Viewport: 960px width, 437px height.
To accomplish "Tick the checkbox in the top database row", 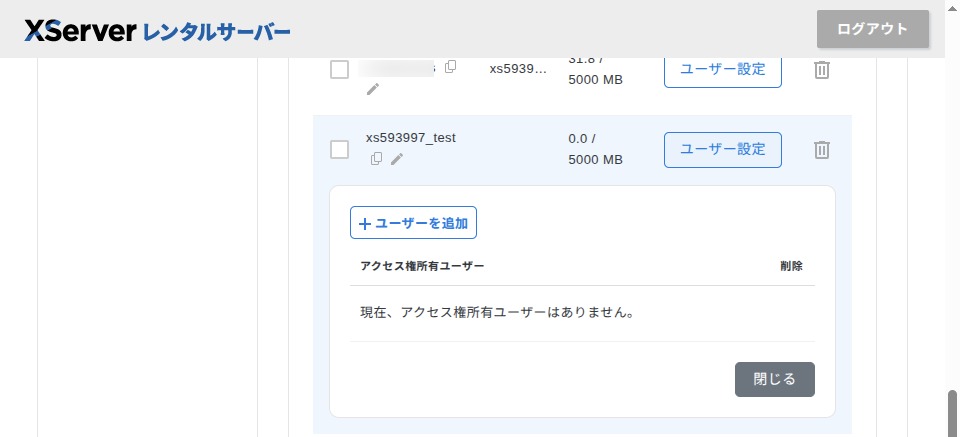I will pyautogui.click(x=340, y=69).
